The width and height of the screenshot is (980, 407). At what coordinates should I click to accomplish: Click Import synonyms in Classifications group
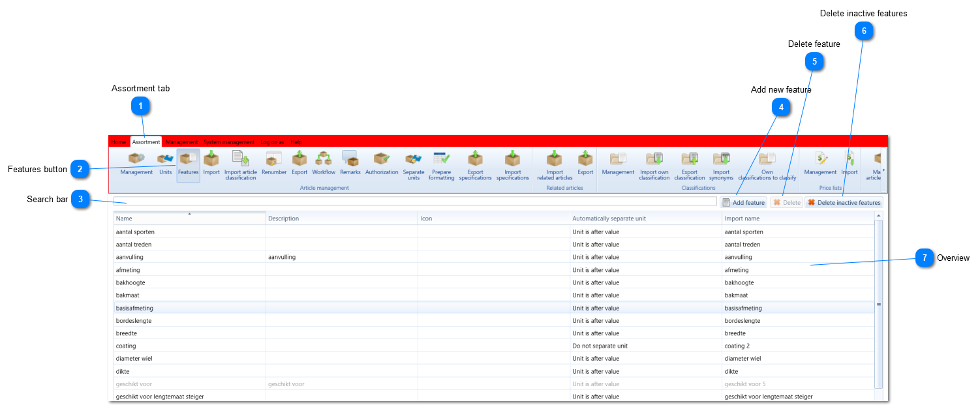pyautogui.click(x=721, y=166)
